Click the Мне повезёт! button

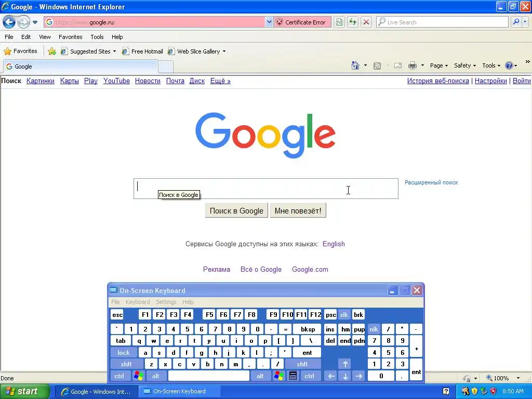[298, 211]
